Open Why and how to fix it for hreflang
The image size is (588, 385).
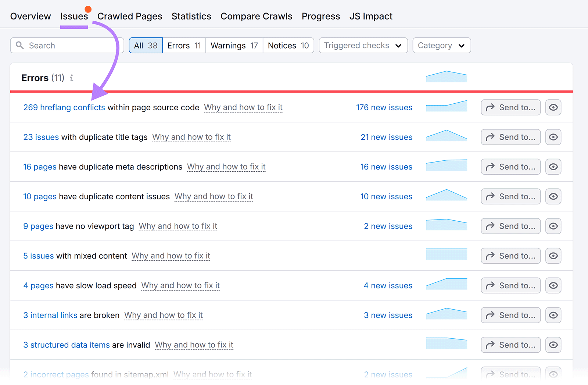tap(243, 107)
